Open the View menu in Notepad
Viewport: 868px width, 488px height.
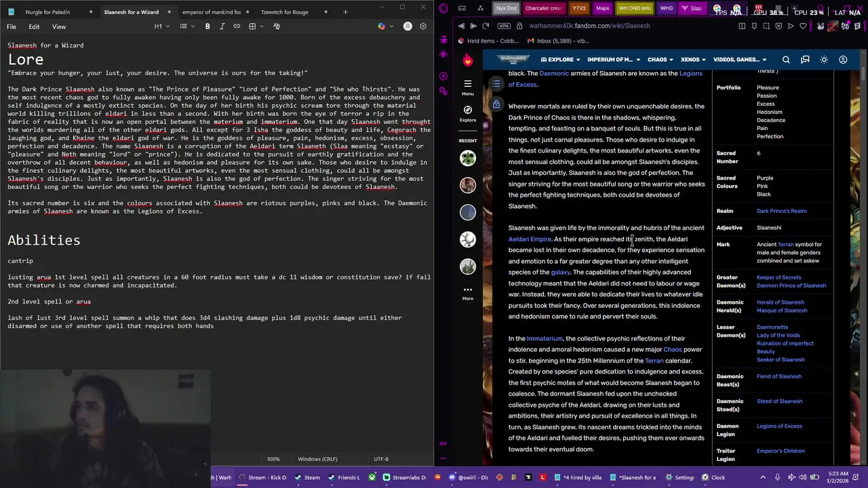coord(59,26)
